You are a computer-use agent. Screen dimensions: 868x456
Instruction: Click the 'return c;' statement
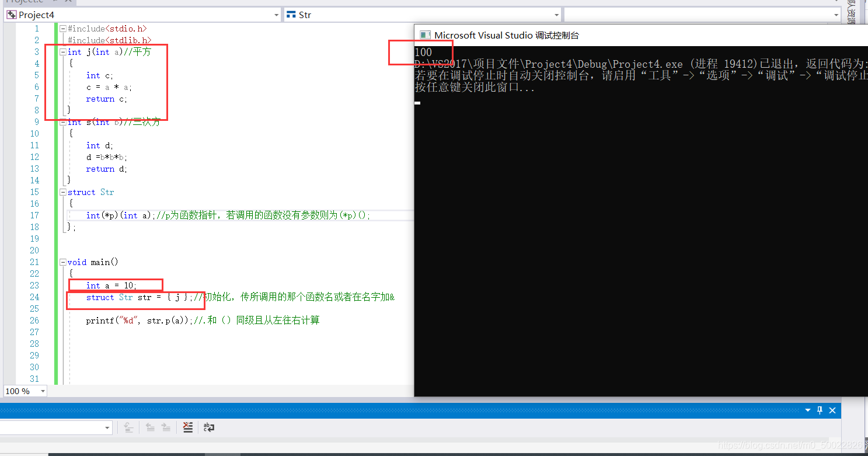(x=106, y=98)
